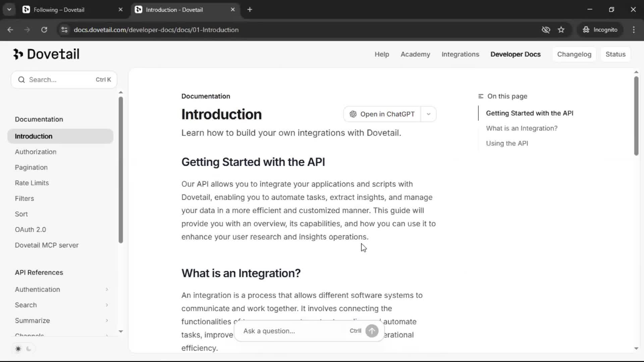Open the tab search dropdown arrow
This screenshot has width=644, height=362.
[9, 10]
